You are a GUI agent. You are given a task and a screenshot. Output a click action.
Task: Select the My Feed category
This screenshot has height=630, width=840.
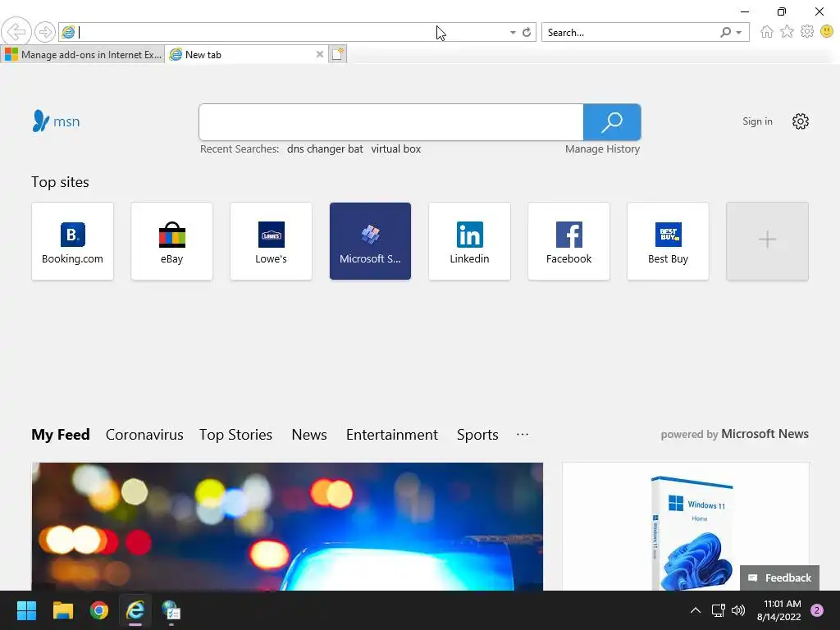pos(61,435)
